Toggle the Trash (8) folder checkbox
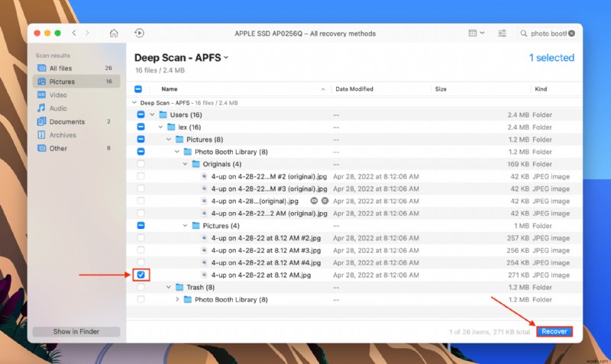This screenshot has width=611, height=364. (141, 287)
